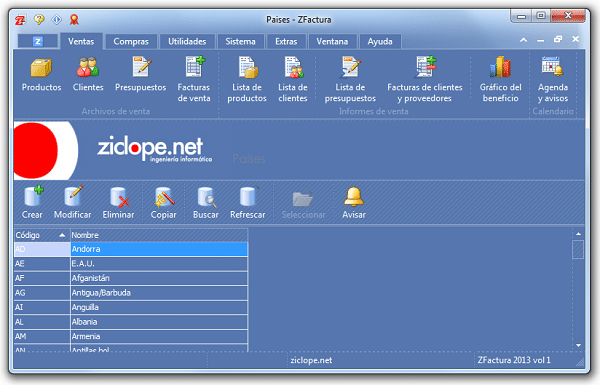
Task: Switch to the Utilidades tab
Action: pyautogui.click(x=187, y=41)
